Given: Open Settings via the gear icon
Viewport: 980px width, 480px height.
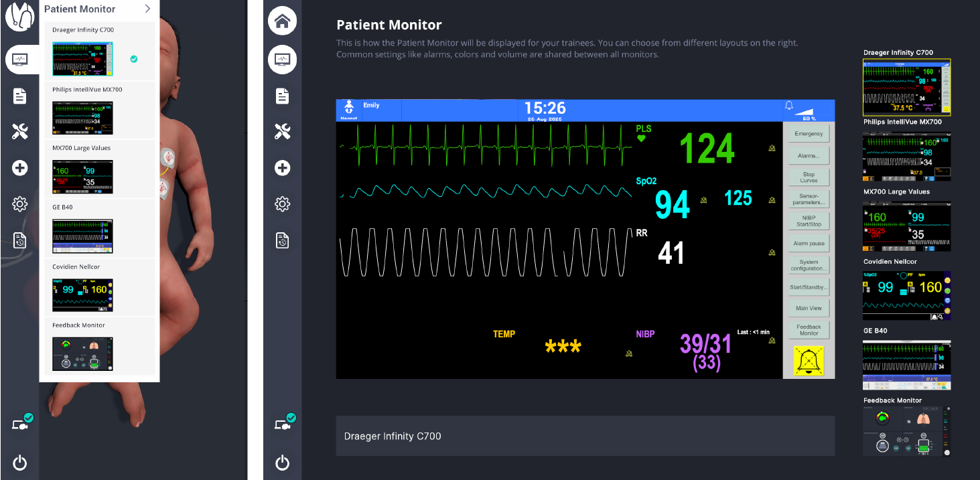Looking at the screenshot, I should pyautogui.click(x=282, y=204).
